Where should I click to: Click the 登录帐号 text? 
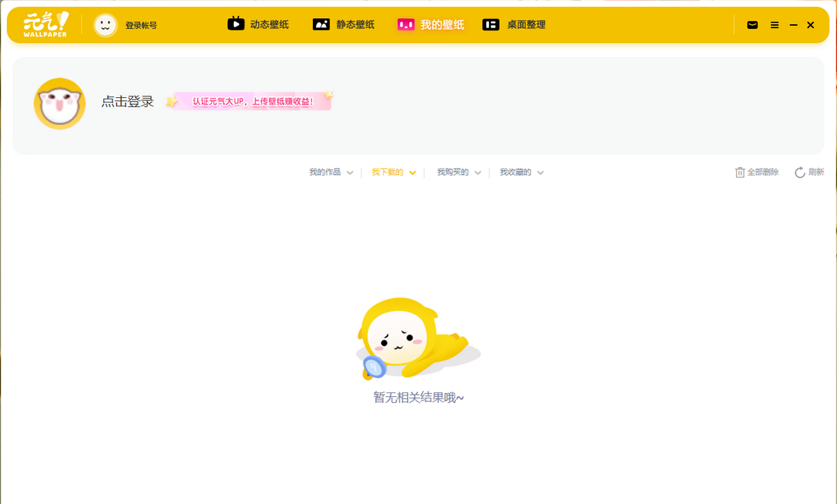pos(141,25)
